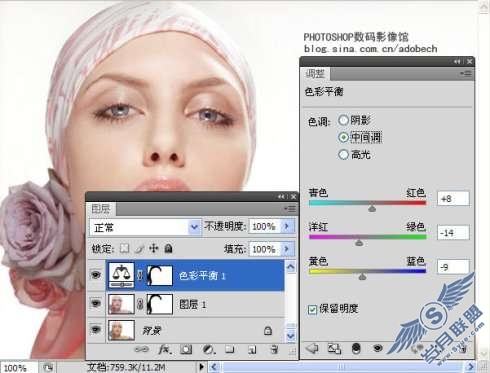Click the cyan-red value field +8
Viewport: 490px width, 373px height.
453,199
